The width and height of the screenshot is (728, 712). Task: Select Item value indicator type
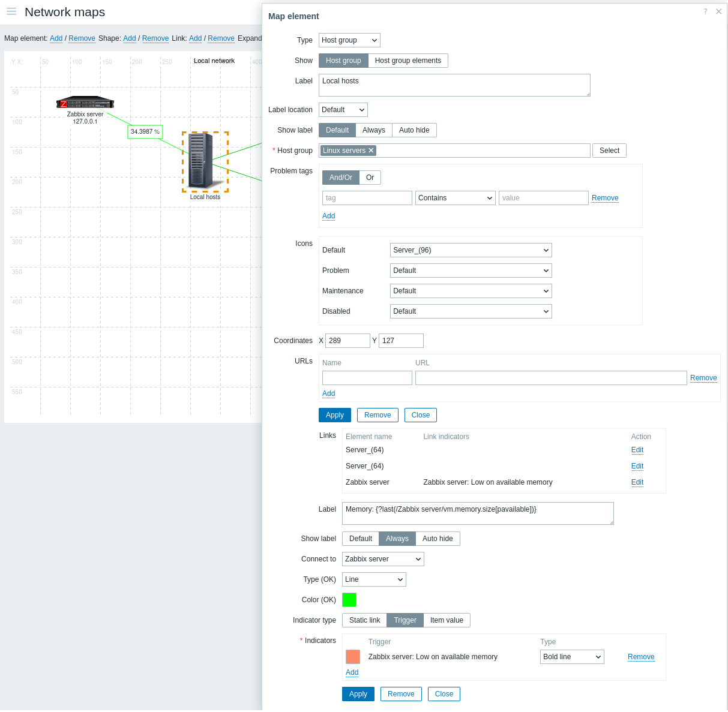(447, 620)
